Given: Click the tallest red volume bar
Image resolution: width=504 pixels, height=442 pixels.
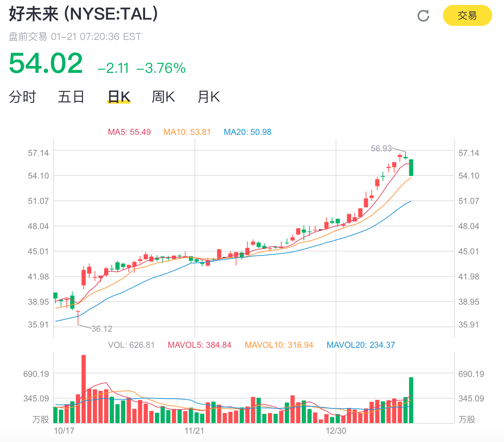Looking at the screenshot, I should click(83, 389).
